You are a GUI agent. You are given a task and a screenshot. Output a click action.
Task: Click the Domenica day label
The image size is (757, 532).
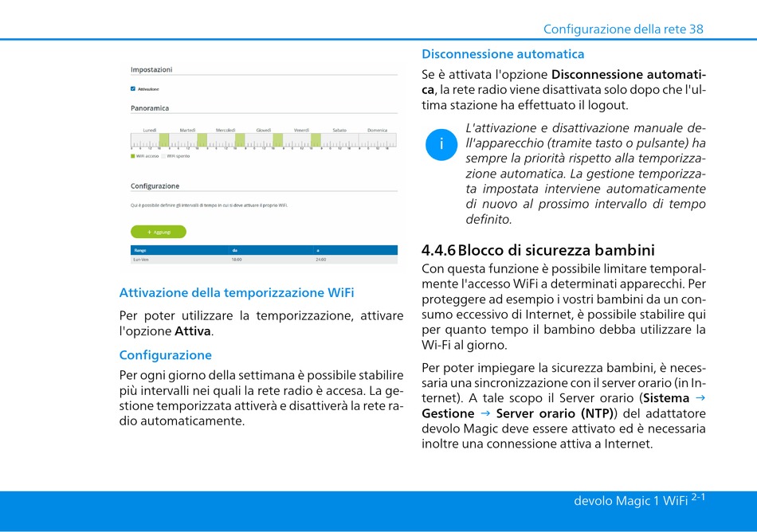pos(377,131)
